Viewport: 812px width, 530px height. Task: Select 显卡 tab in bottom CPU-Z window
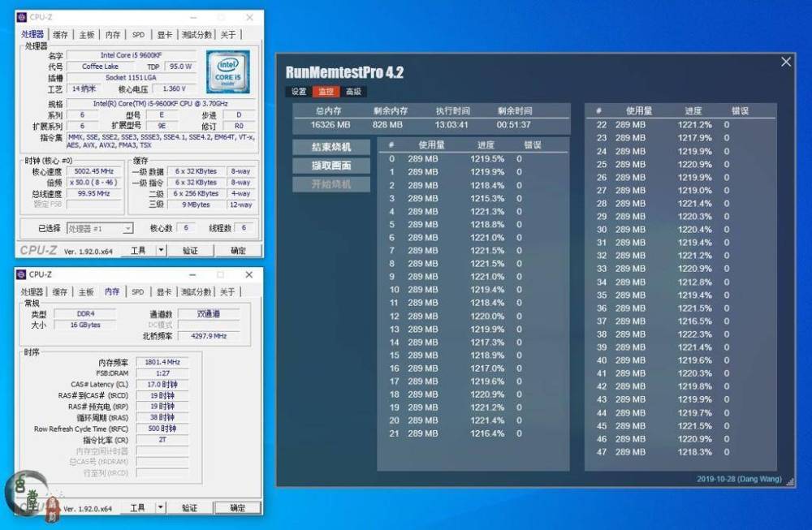[164, 292]
